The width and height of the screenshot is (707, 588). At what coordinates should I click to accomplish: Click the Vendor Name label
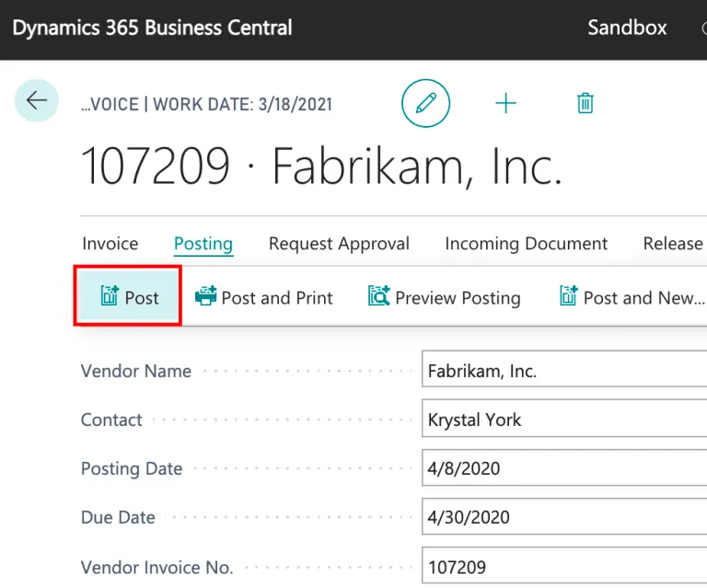point(136,371)
